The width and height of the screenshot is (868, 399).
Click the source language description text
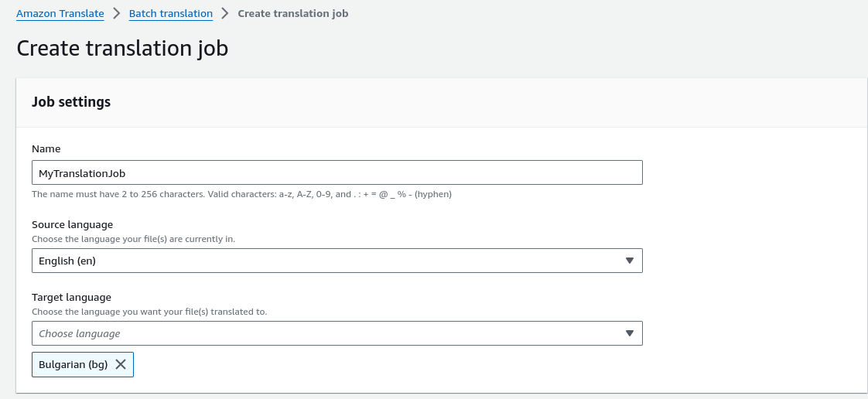point(133,239)
